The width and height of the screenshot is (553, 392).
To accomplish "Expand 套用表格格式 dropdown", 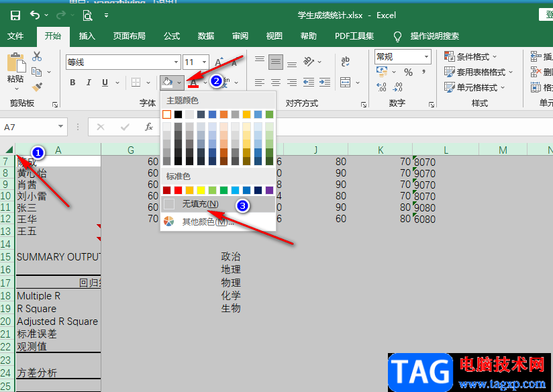I will click(x=510, y=72).
